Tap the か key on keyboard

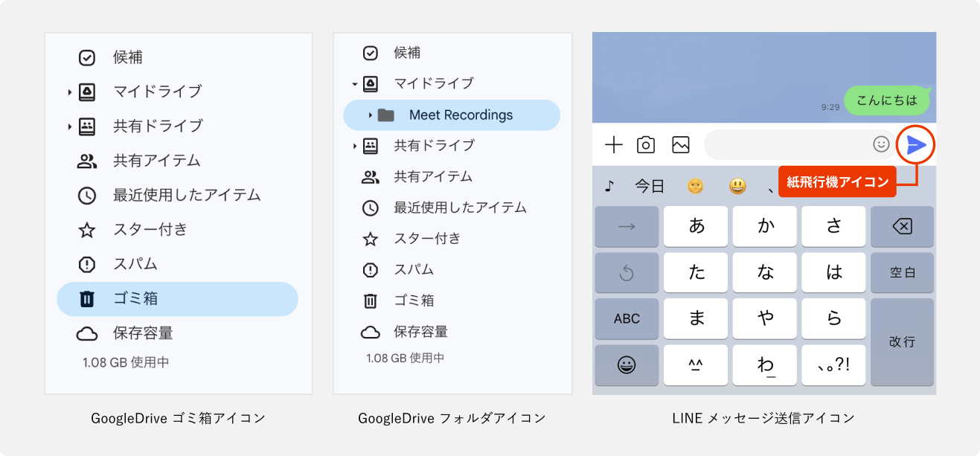[764, 226]
